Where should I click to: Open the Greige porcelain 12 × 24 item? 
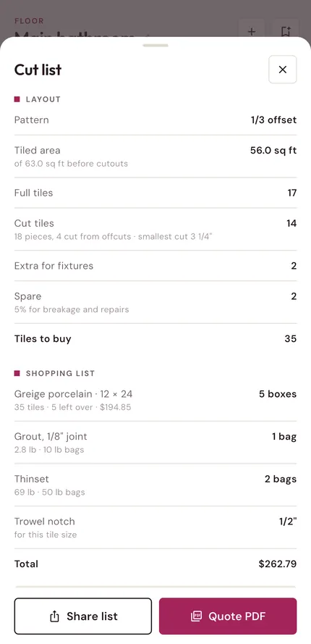click(x=155, y=400)
